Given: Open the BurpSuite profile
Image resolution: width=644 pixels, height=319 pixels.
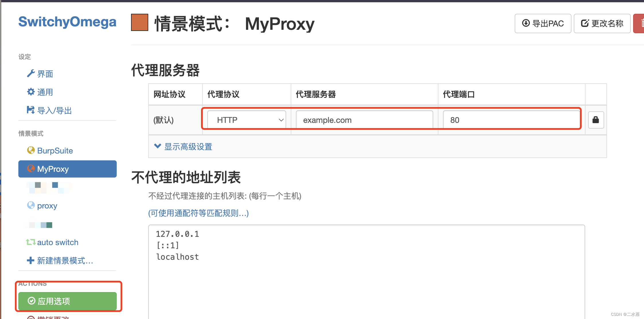Looking at the screenshot, I should pos(55,151).
